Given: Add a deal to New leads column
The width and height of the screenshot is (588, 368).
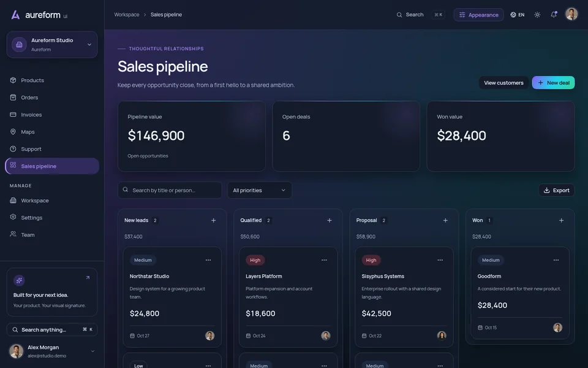Looking at the screenshot, I should pyautogui.click(x=213, y=220).
